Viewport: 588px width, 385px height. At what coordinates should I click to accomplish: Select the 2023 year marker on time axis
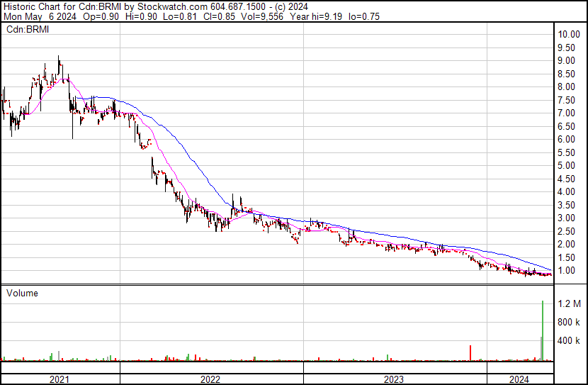394,379
